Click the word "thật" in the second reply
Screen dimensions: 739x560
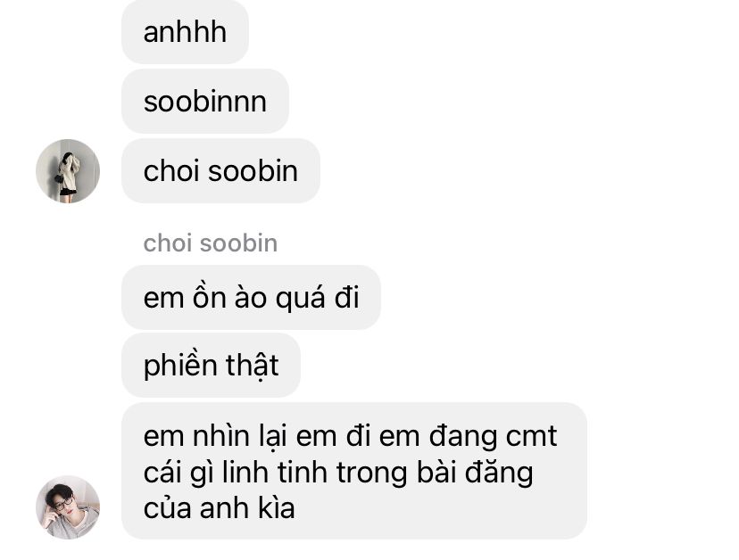point(253,366)
